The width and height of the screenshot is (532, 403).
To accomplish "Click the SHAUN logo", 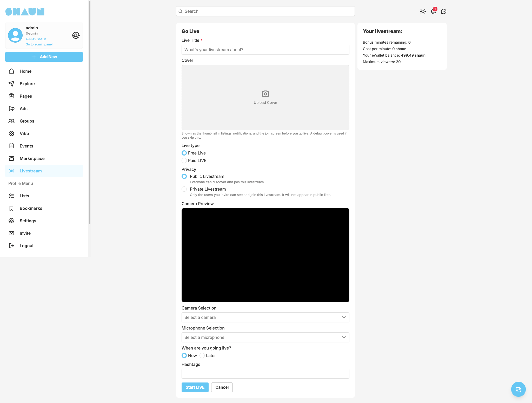I will pyautogui.click(x=25, y=12).
